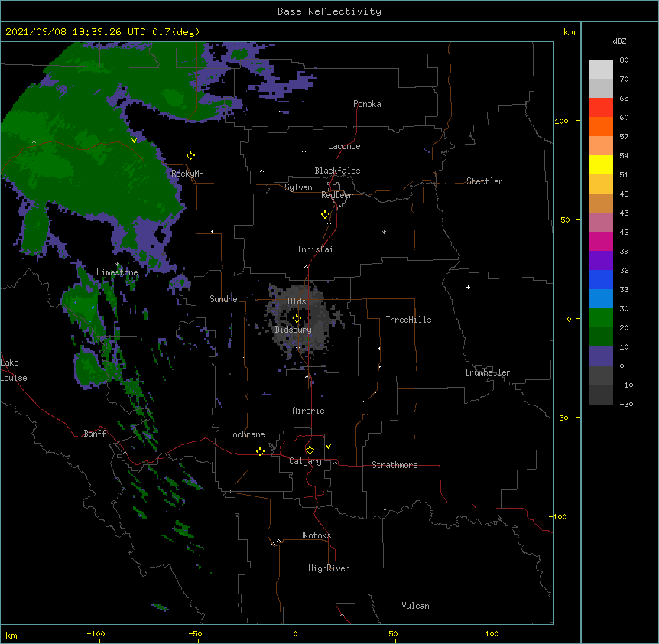Click the Sundre city label
The width and height of the screenshot is (659, 644).
click(223, 299)
